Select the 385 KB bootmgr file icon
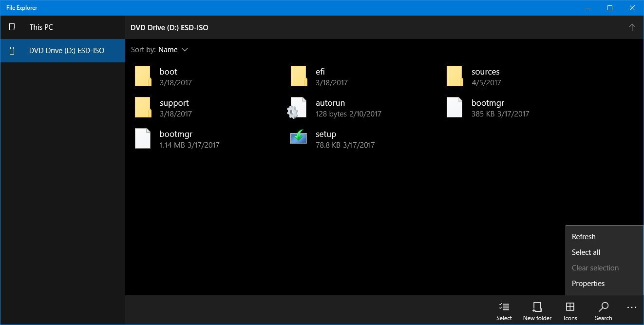The image size is (644, 325). point(455,108)
